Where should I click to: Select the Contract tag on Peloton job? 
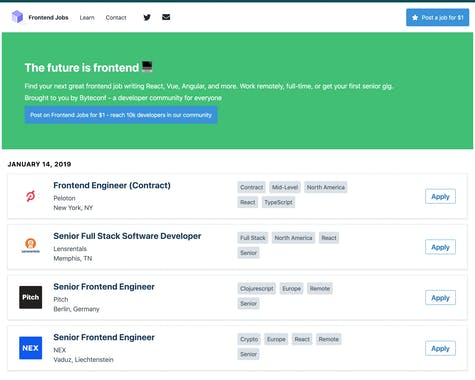[252, 187]
